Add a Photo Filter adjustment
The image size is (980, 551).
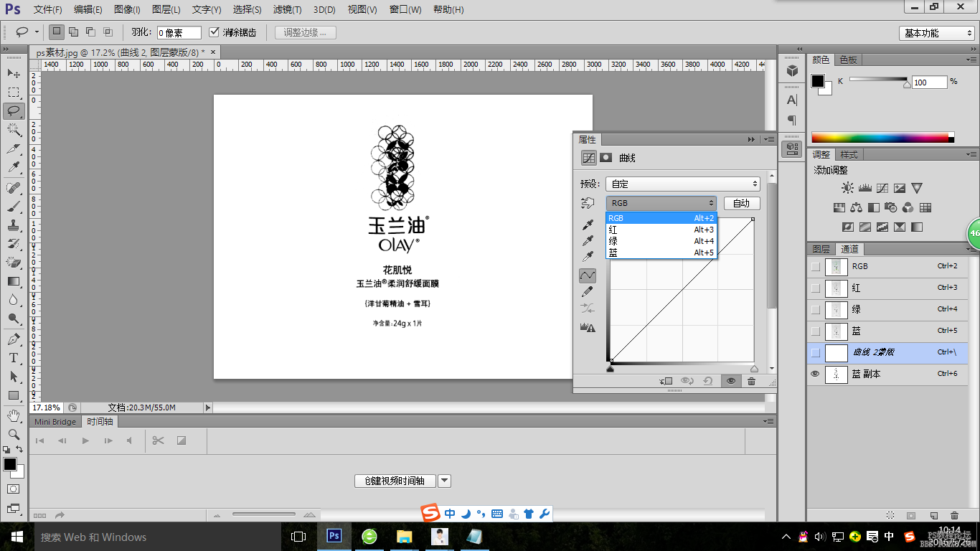coord(891,208)
